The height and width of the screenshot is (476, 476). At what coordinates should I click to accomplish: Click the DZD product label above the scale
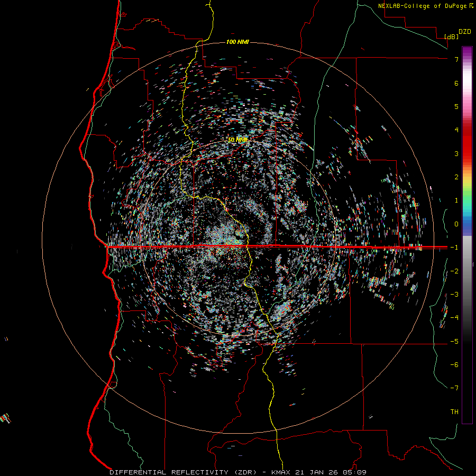(465, 32)
